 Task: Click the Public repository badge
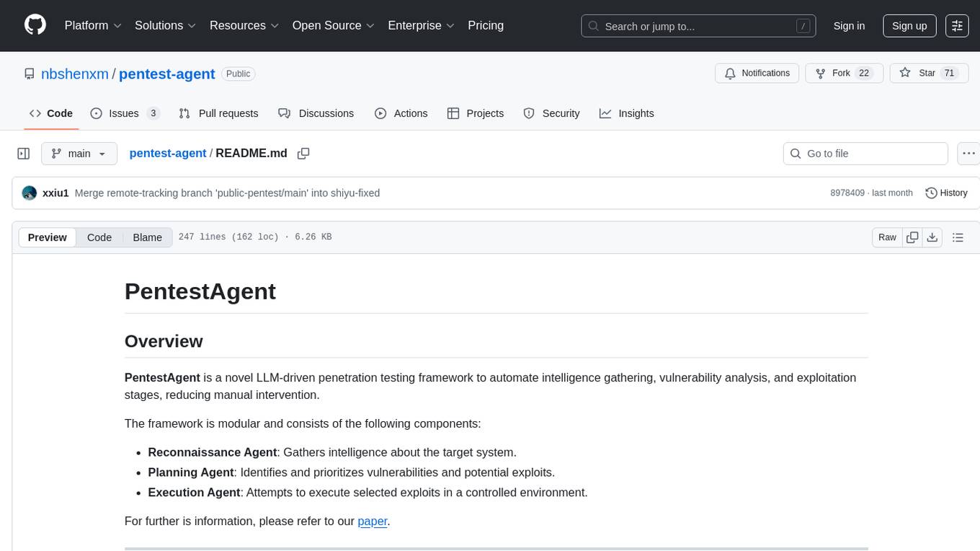point(238,74)
